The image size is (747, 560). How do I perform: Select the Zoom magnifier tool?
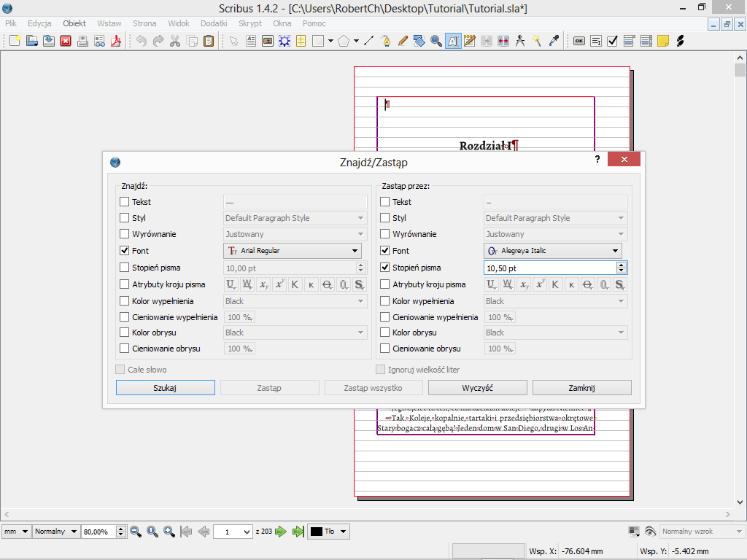tap(436, 41)
